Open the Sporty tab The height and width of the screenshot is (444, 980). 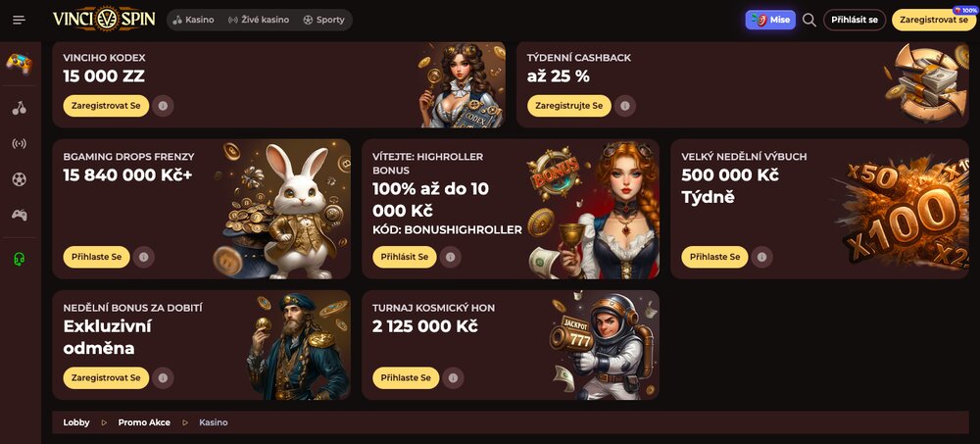pos(323,20)
